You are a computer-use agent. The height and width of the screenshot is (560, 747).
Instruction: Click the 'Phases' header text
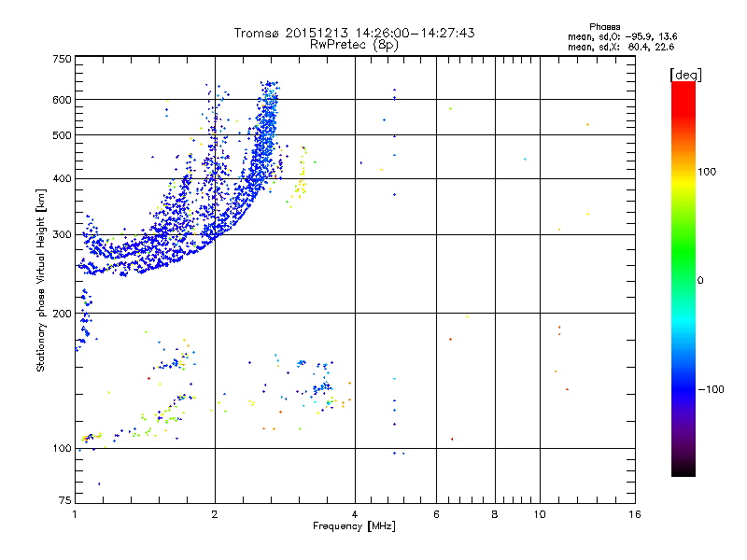(x=604, y=27)
